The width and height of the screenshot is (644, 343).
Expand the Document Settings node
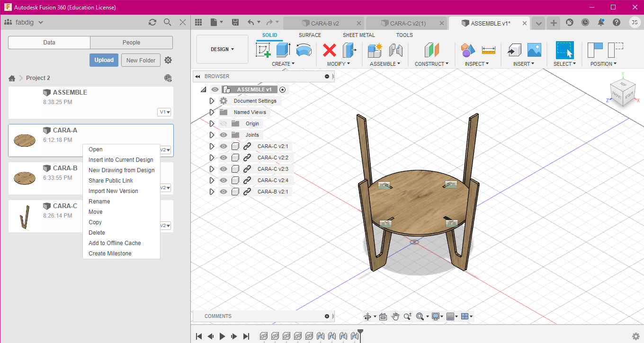(212, 101)
